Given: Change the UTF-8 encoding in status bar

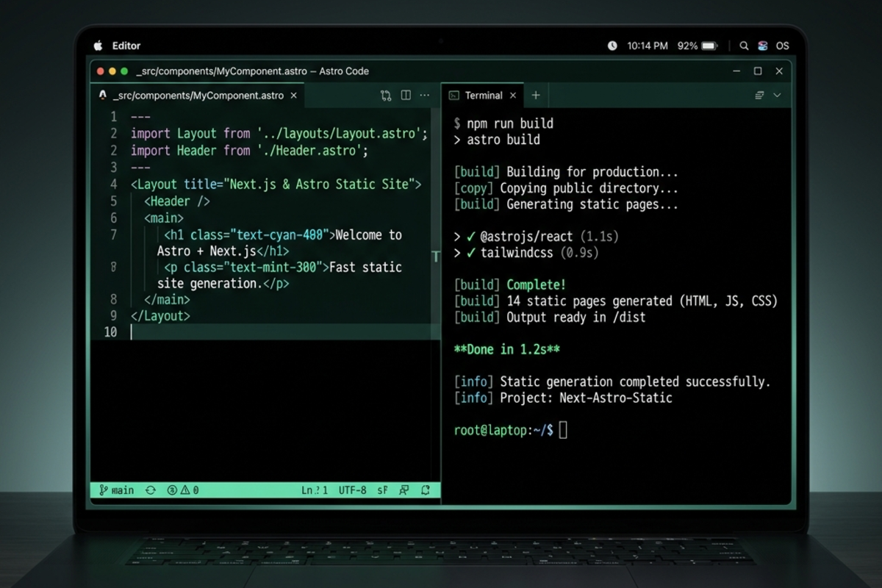Looking at the screenshot, I should [x=353, y=490].
